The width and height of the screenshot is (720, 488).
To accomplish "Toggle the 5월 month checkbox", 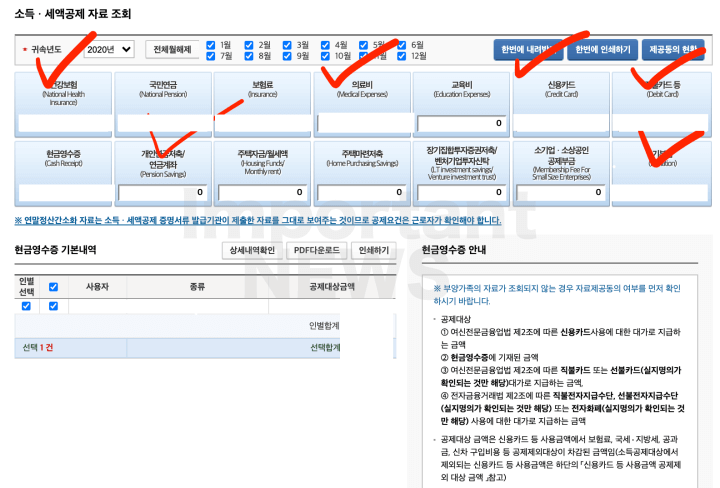I will click(363, 45).
